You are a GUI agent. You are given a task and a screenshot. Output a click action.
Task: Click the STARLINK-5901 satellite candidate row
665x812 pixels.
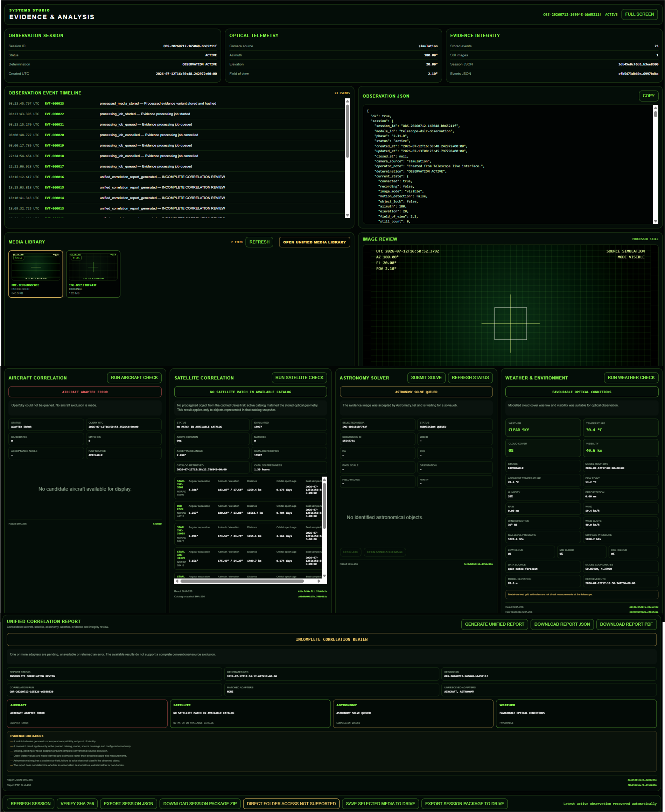(248, 488)
